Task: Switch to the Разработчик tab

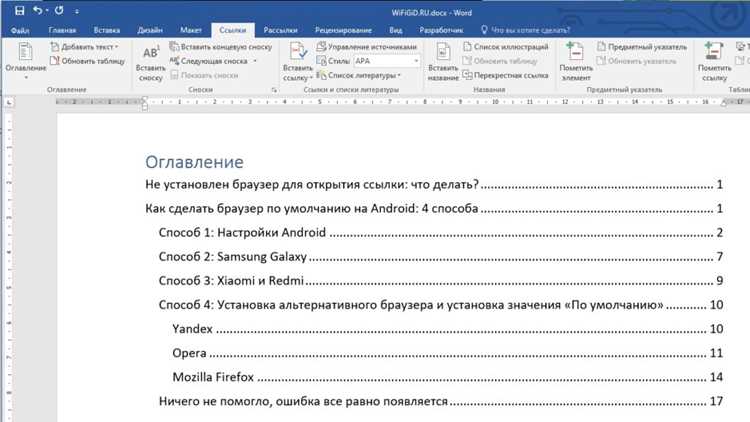Action: click(441, 30)
